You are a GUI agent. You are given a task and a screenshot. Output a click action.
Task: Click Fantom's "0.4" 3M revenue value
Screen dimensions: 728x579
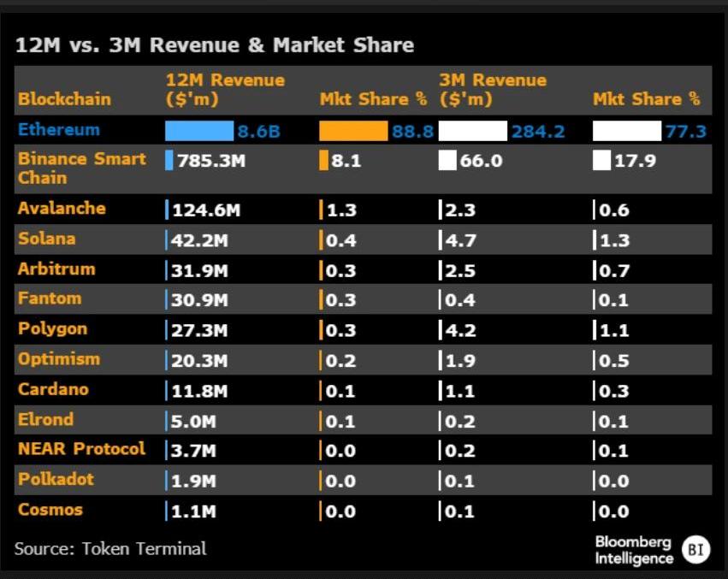pos(460,300)
